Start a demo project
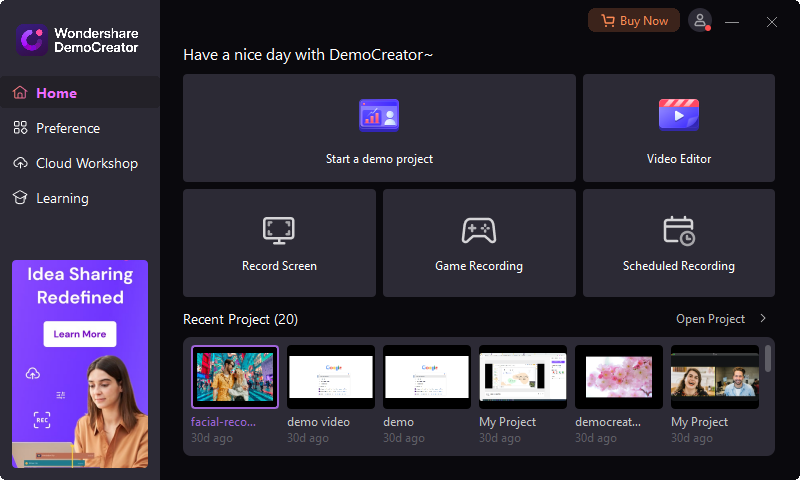The height and width of the screenshot is (480, 800). 379,128
